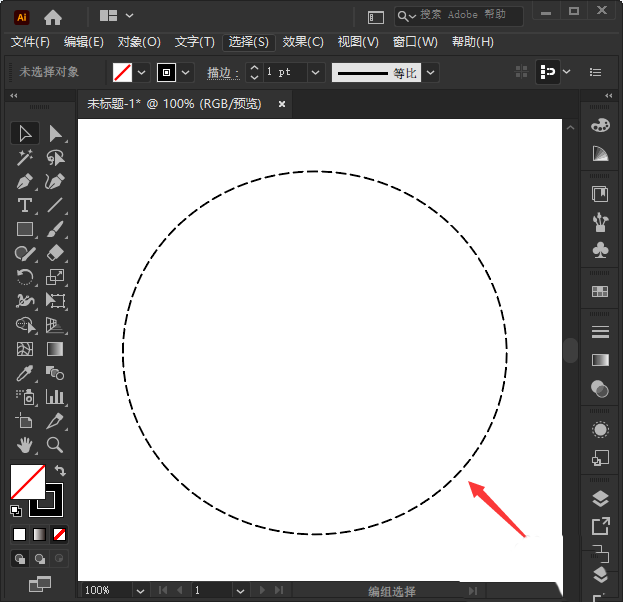Select the Magic Wand tool

coord(25,158)
